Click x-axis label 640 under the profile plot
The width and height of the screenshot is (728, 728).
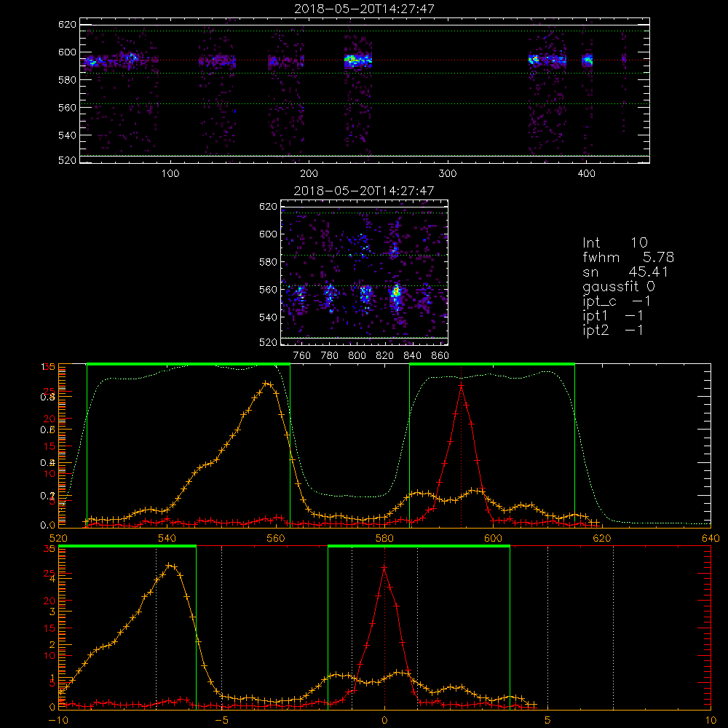coord(711,538)
